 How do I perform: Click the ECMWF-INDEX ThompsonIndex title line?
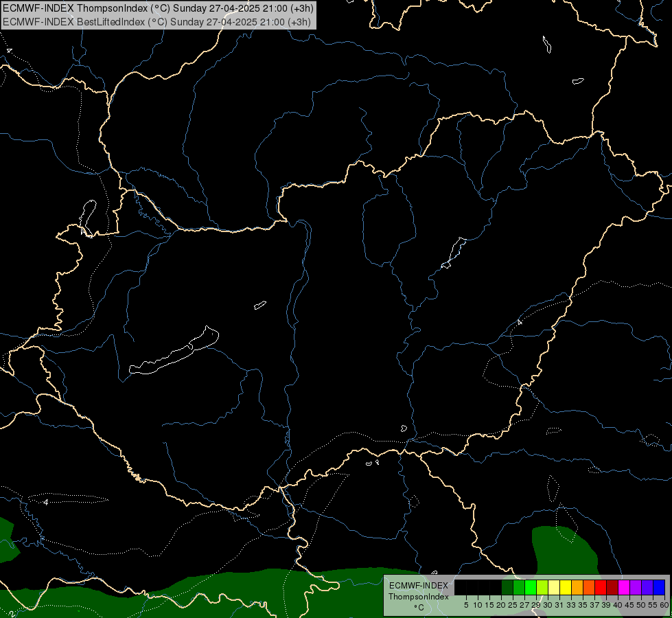[x=158, y=8]
